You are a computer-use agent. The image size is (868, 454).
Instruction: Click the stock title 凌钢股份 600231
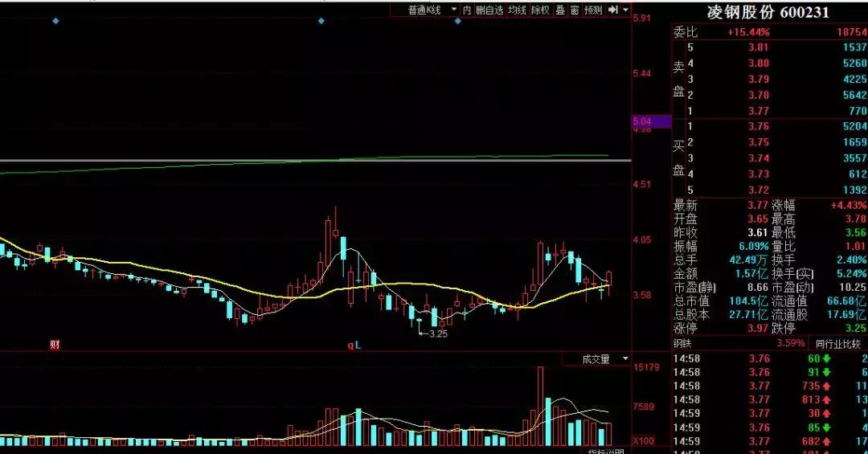click(768, 12)
